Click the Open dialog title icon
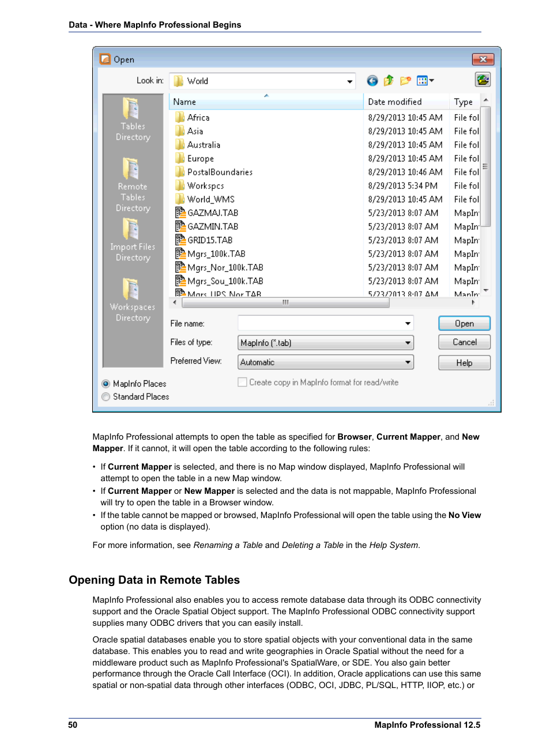Viewport: 550px width, 756px height. coord(105,59)
